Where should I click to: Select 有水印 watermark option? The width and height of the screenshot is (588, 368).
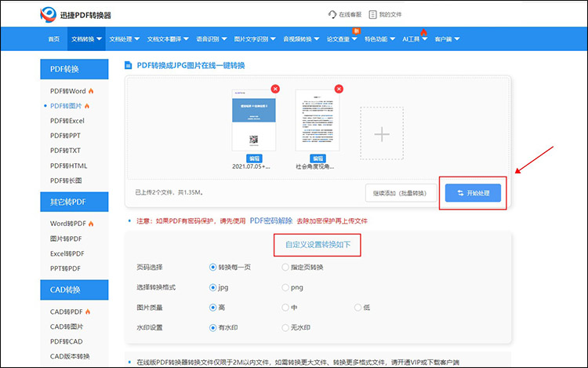[212, 328]
